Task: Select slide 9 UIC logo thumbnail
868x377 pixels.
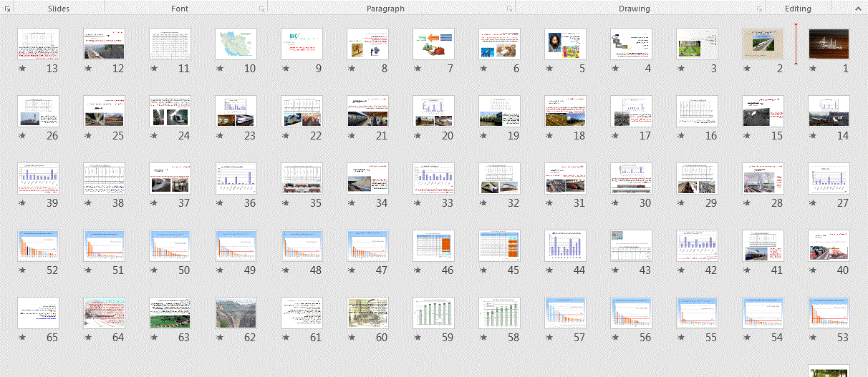Action: coord(302,44)
